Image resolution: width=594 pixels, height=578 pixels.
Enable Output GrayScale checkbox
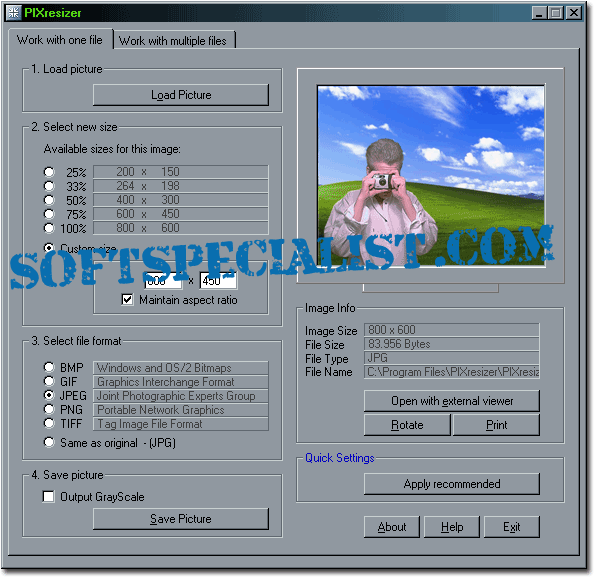48,496
